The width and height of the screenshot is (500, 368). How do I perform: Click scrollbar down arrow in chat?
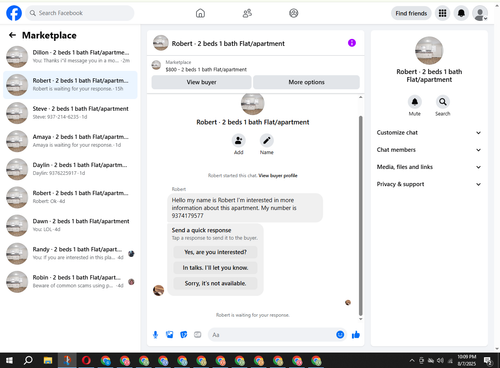pyautogui.click(x=360, y=319)
